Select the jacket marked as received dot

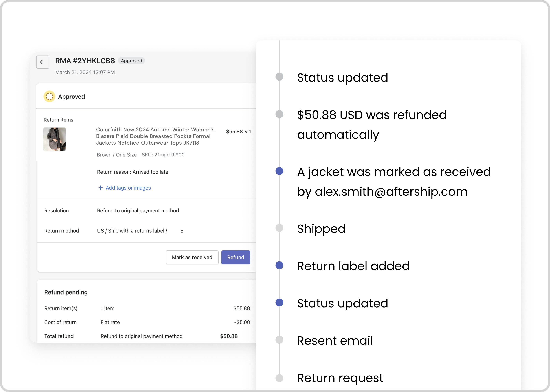click(279, 171)
